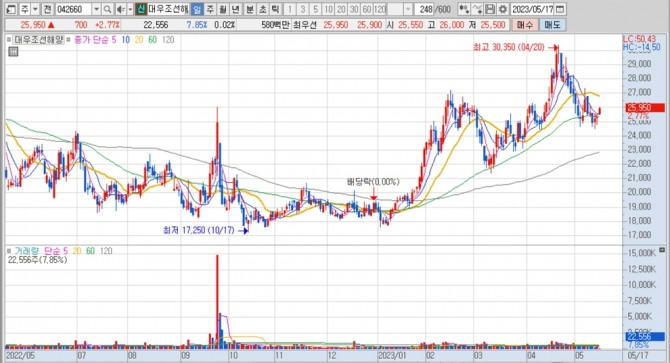
Task: Click the red 매수 buy button
Action: (x=525, y=25)
